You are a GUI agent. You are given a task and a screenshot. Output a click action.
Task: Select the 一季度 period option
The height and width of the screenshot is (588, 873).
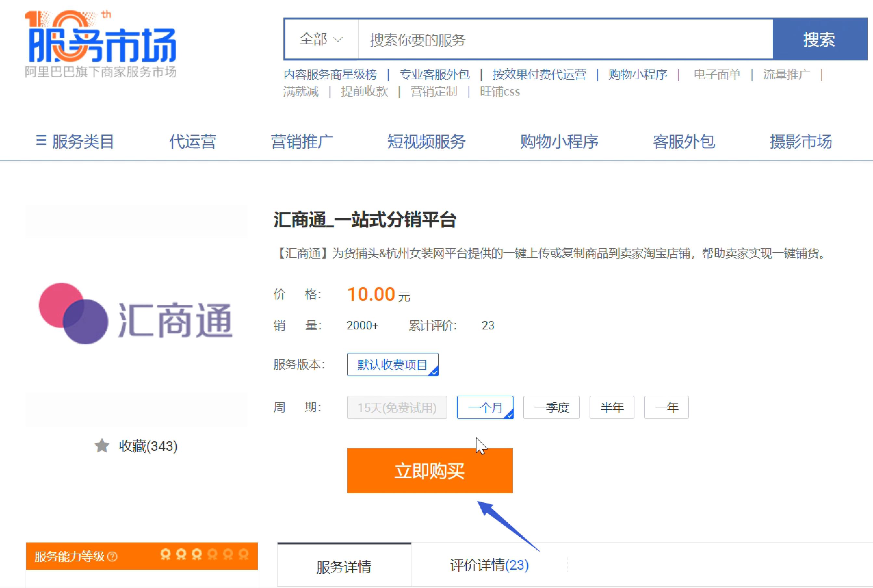tap(552, 407)
